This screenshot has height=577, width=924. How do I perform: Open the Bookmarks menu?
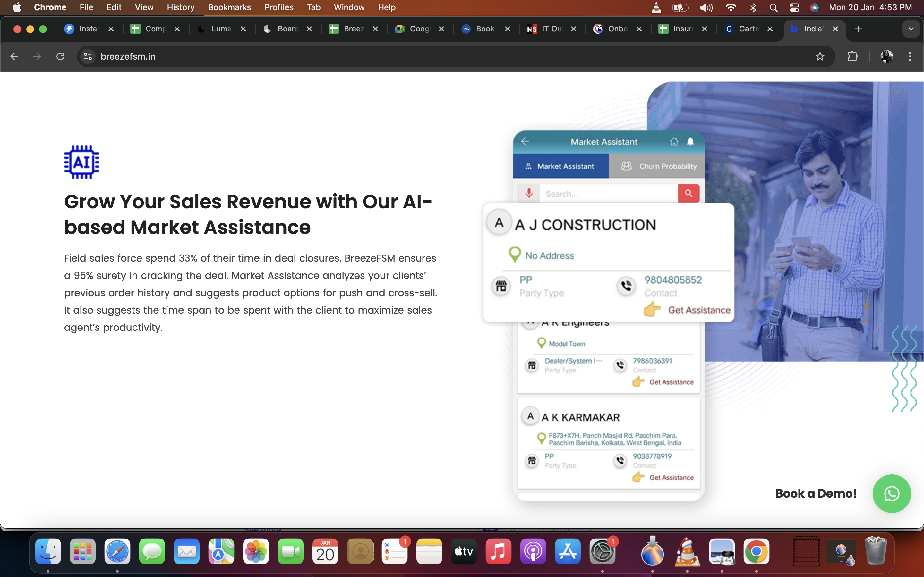click(229, 7)
